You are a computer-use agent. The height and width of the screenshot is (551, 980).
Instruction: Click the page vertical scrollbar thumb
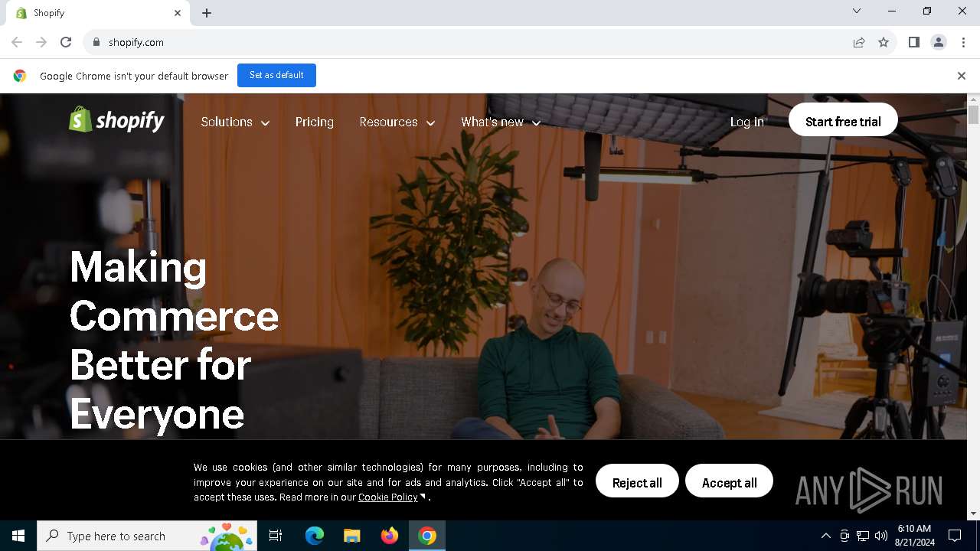pos(974,116)
